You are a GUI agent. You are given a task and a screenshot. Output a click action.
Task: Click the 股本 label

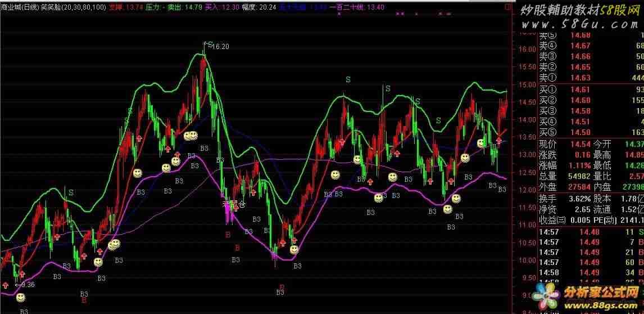point(602,199)
